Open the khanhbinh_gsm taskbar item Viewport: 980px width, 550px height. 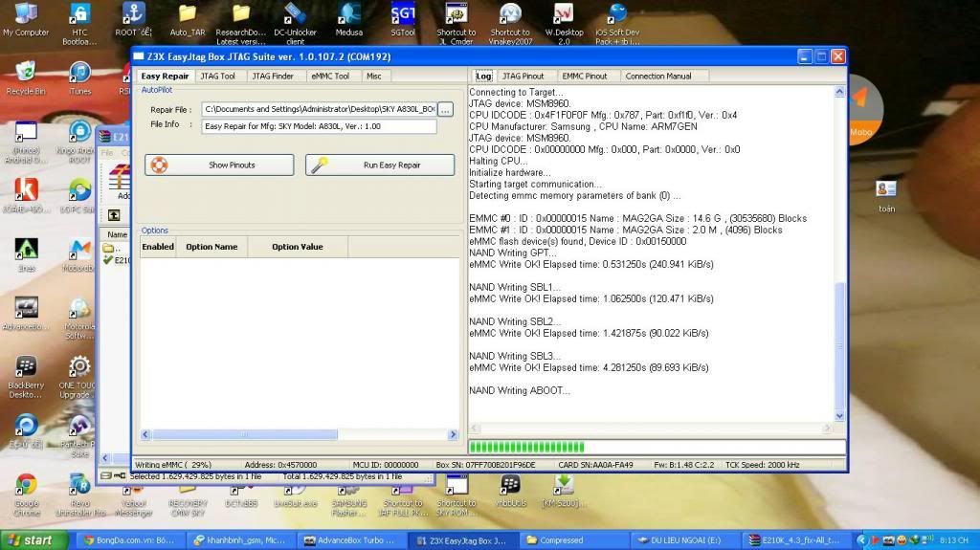[240, 540]
